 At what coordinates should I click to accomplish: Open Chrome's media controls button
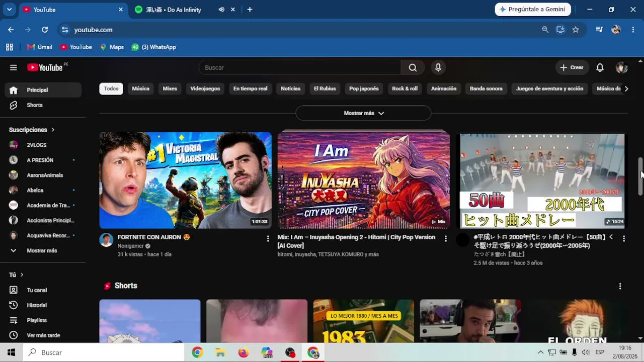[x=599, y=30]
